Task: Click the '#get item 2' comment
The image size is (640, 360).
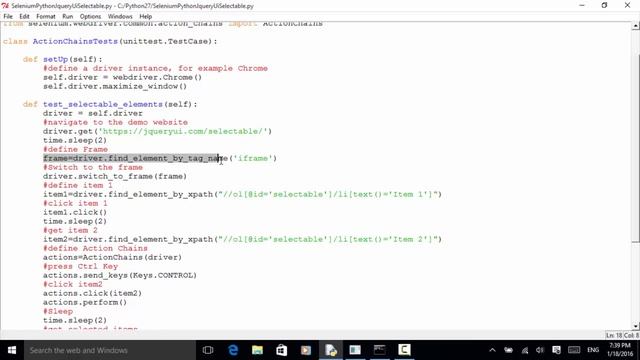Action: point(70,230)
